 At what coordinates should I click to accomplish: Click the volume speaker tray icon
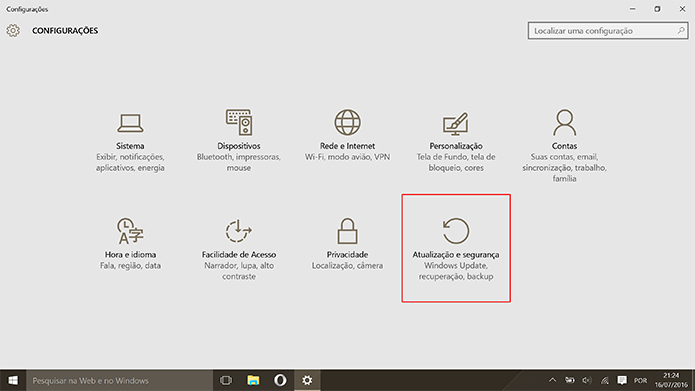(x=587, y=380)
